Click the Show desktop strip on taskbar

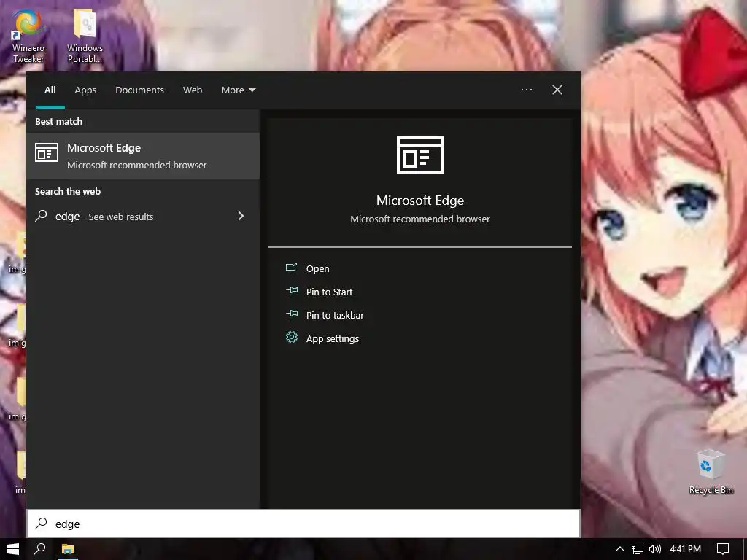pyautogui.click(x=744, y=549)
